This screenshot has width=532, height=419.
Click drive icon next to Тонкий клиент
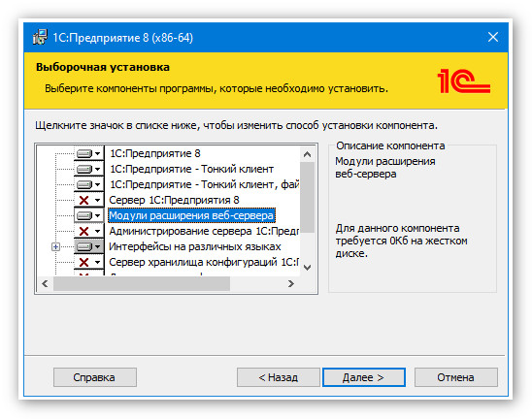[x=84, y=169]
